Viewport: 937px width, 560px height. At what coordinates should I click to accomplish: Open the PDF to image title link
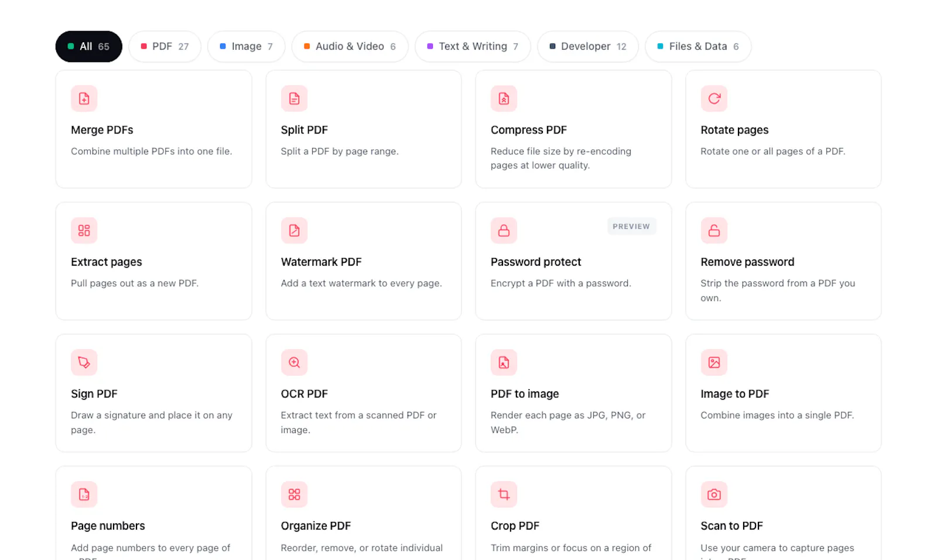[x=525, y=394]
